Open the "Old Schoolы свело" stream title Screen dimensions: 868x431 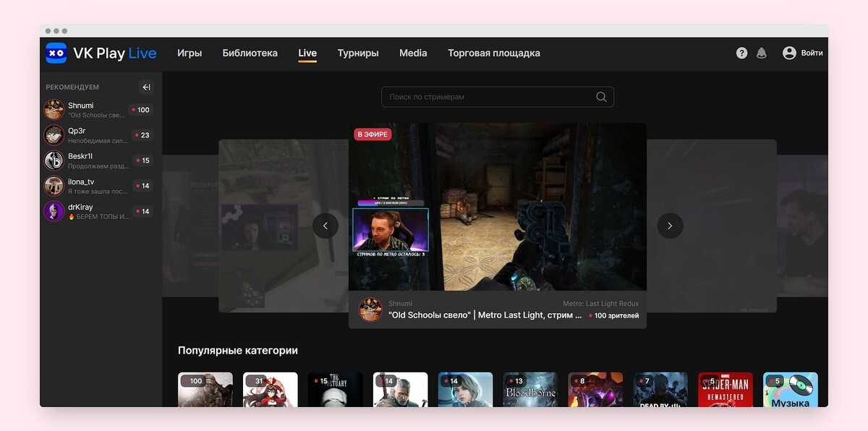click(485, 315)
